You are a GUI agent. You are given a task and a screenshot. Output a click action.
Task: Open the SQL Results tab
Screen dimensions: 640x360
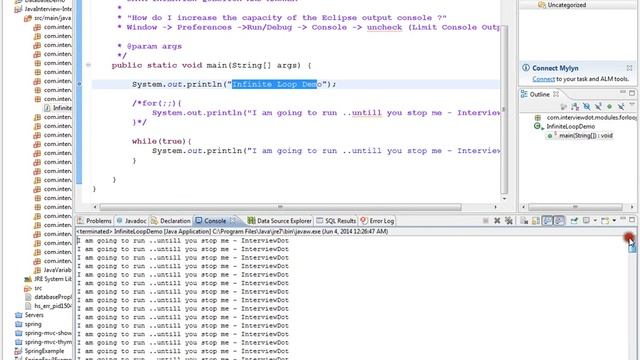[336, 221]
